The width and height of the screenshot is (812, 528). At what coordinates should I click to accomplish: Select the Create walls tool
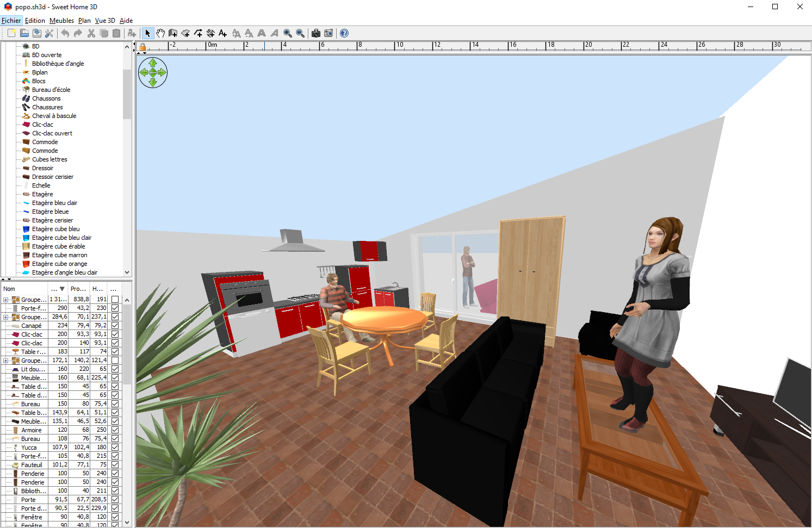173,33
